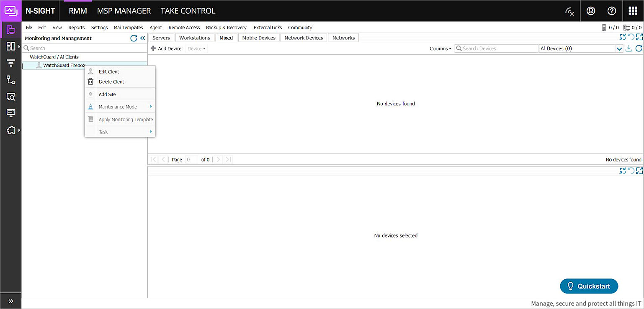Open the dashboards layout sidebar icon
Image resolution: width=644 pixels, height=309 pixels.
click(11, 46)
